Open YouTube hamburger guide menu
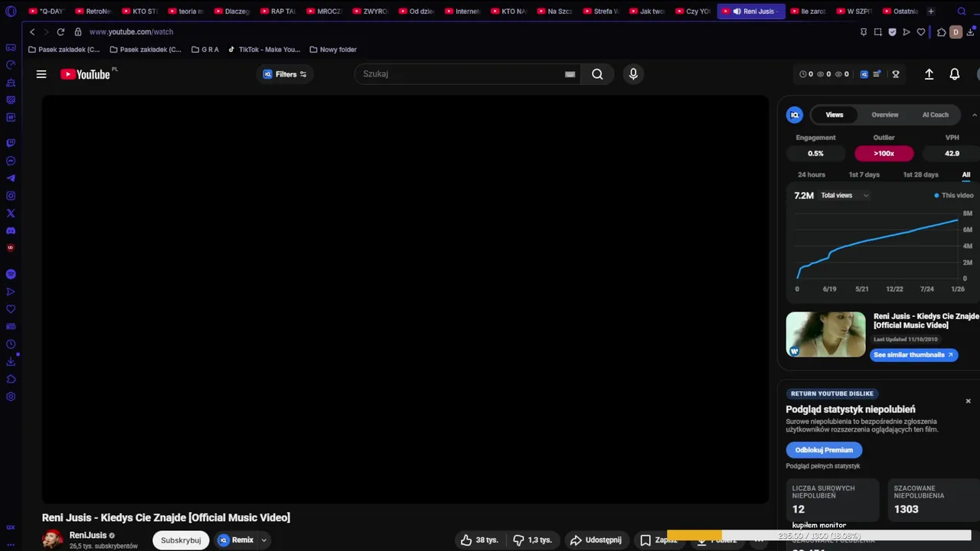Screen dimensions: 980x551 41,74
